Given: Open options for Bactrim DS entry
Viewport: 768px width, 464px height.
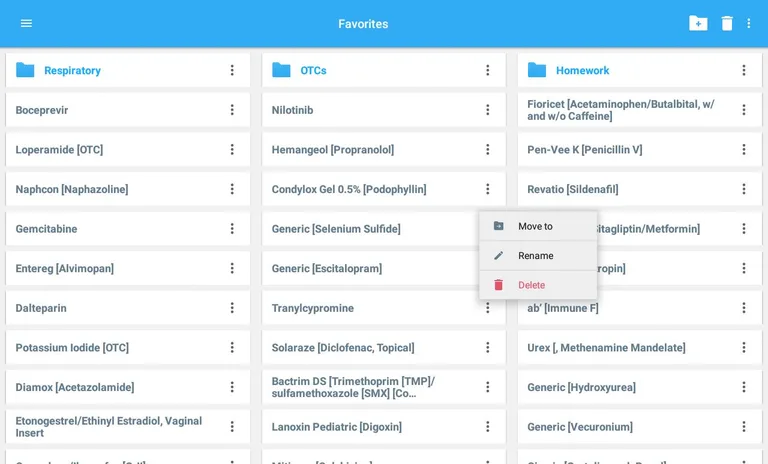Looking at the screenshot, I should pyautogui.click(x=488, y=387).
